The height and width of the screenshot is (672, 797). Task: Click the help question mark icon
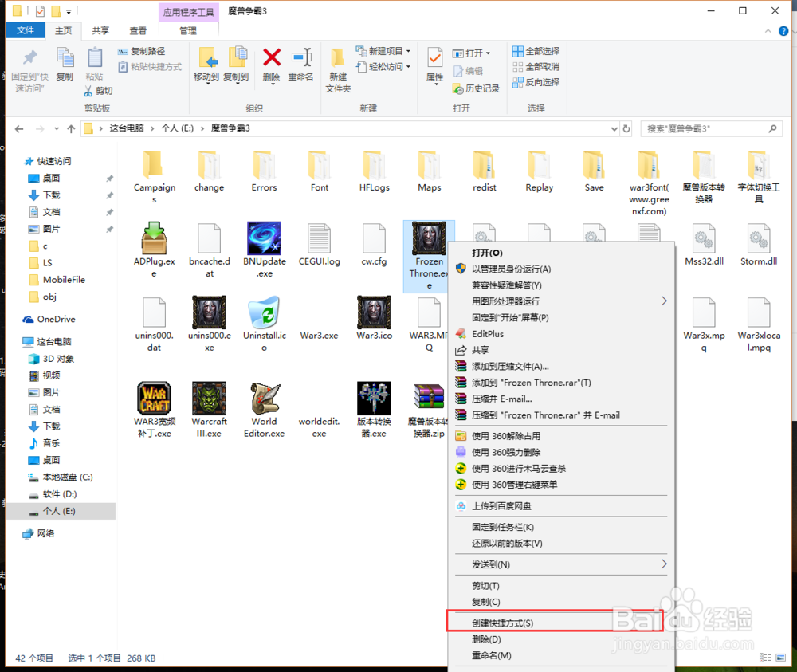click(783, 31)
